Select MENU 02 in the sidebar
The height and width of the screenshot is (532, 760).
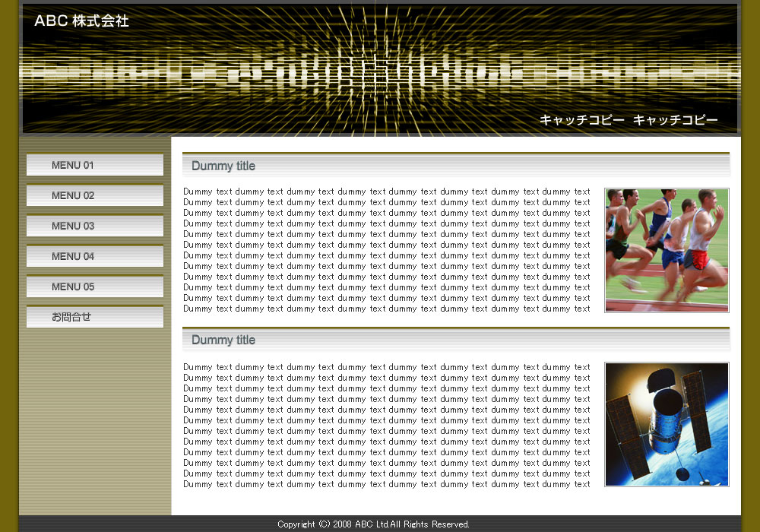click(x=95, y=195)
